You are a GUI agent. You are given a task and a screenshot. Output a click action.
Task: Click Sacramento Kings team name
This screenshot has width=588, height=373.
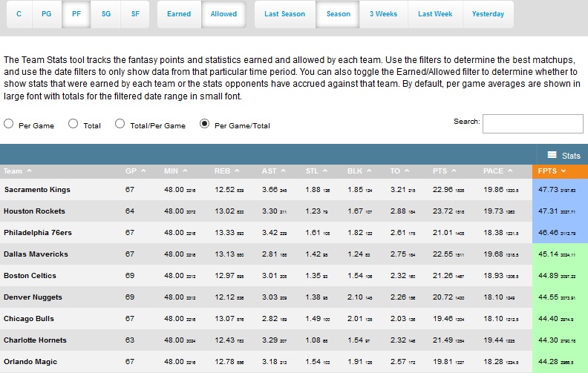(x=37, y=190)
